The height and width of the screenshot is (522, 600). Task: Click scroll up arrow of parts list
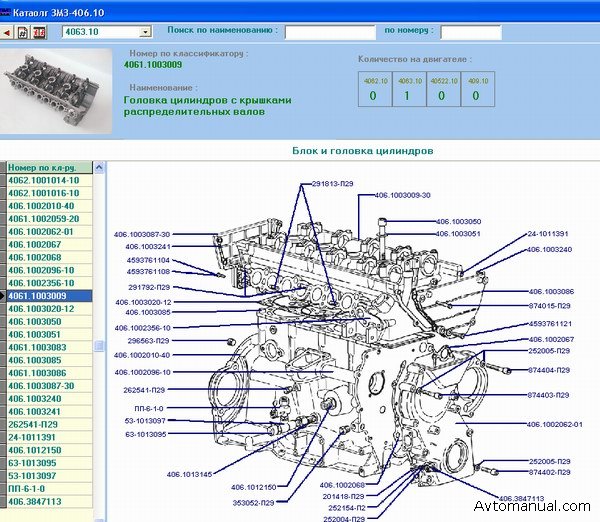(x=99, y=167)
